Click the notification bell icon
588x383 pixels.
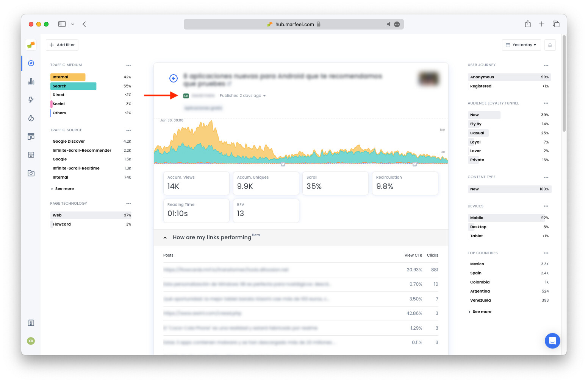(x=550, y=45)
